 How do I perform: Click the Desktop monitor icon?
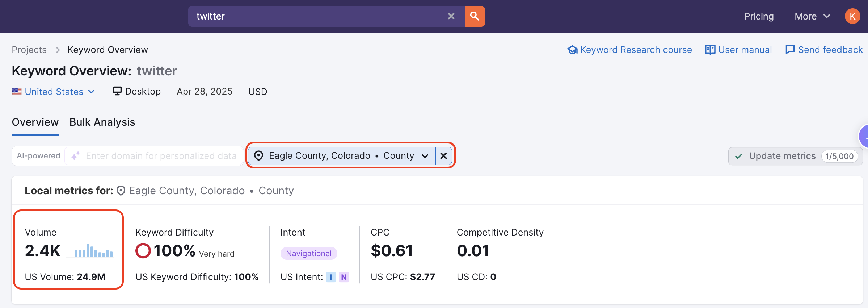[117, 91]
